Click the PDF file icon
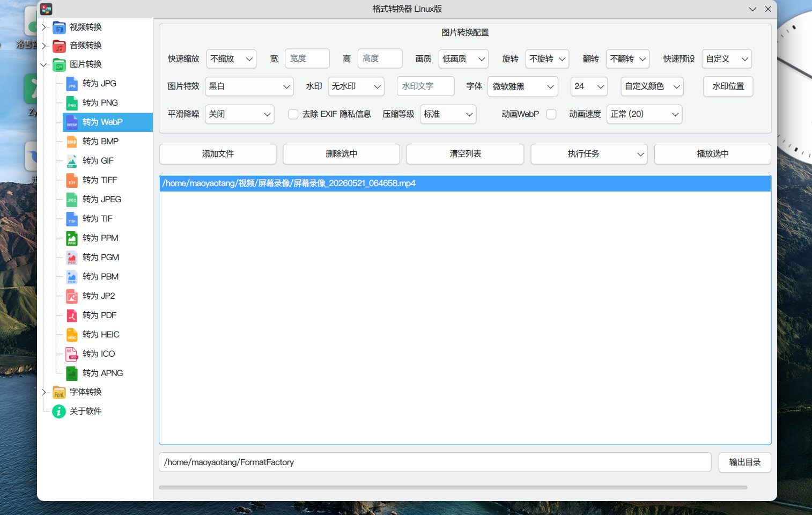This screenshot has width=812, height=515. pyautogui.click(x=72, y=315)
